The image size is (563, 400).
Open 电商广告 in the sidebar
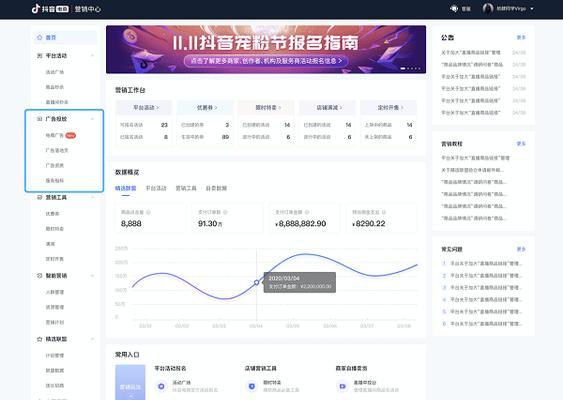click(55, 135)
